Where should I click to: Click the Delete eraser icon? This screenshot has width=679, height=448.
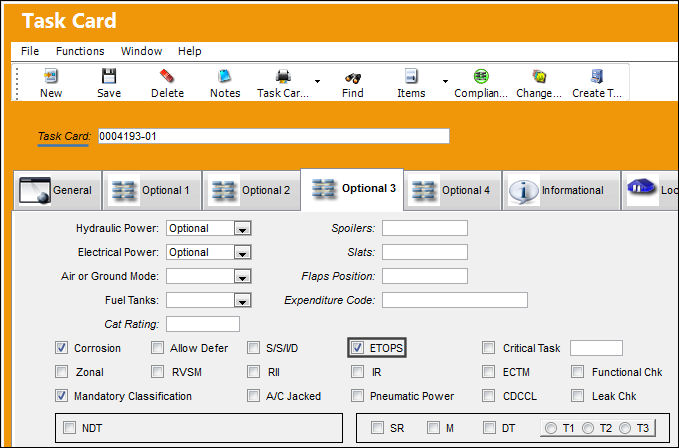pyautogui.click(x=167, y=76)
